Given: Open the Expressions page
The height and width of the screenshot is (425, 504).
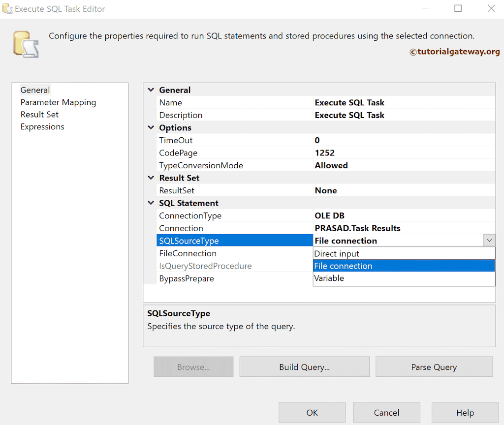Looking at the screenshot, I should [42, 126].
